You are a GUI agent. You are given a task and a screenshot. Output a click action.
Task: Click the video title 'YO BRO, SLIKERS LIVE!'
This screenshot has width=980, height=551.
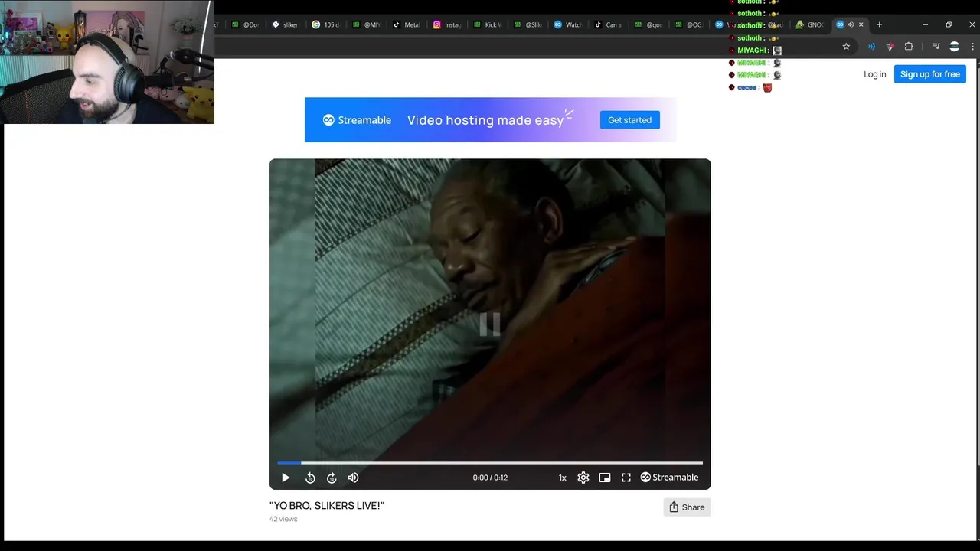click(x=327, y=505)
